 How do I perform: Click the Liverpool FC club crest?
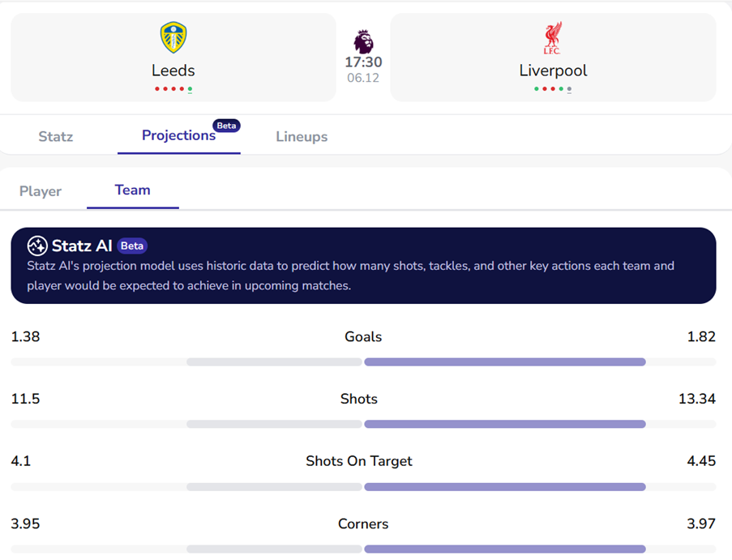[553, 38]
